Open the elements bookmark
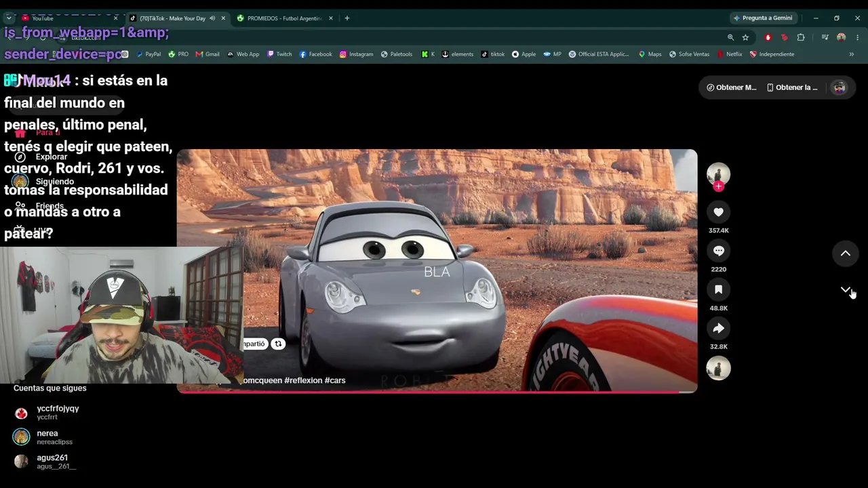This screenshot has height=488, width=868. (457, 54)
